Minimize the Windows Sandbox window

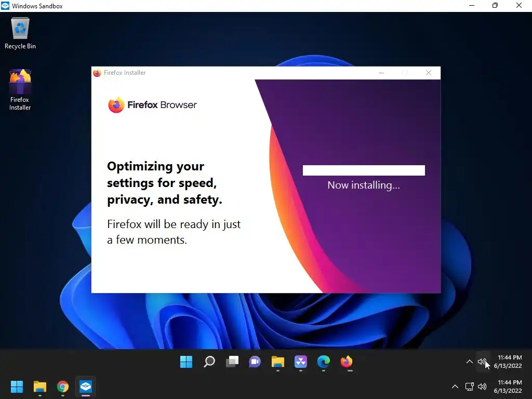[472, 6]
